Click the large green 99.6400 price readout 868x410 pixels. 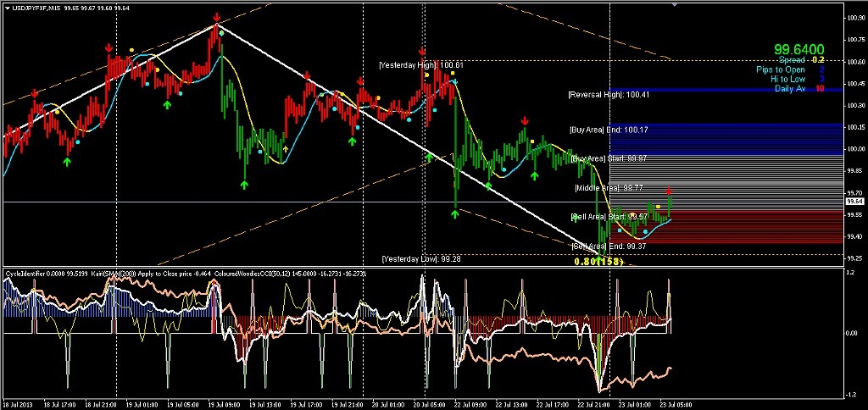(798, 49)
